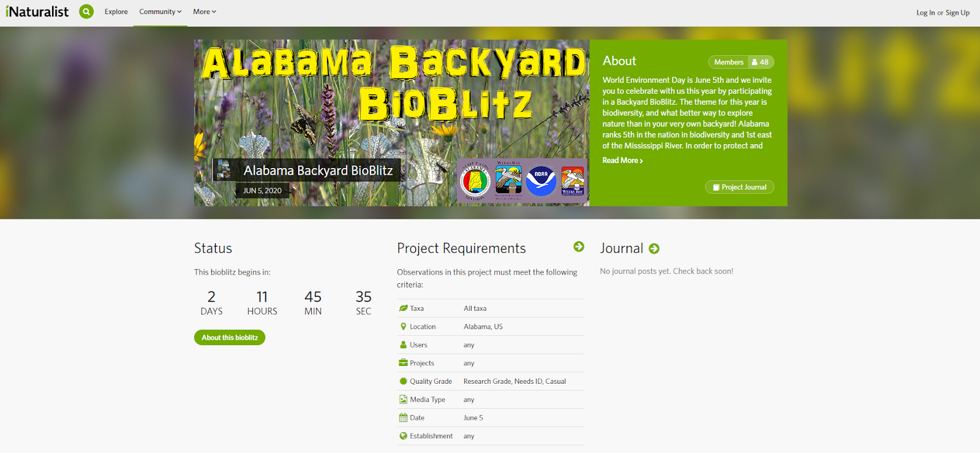
Task: Click the About this bioblitz button
Action: point(230,338)
